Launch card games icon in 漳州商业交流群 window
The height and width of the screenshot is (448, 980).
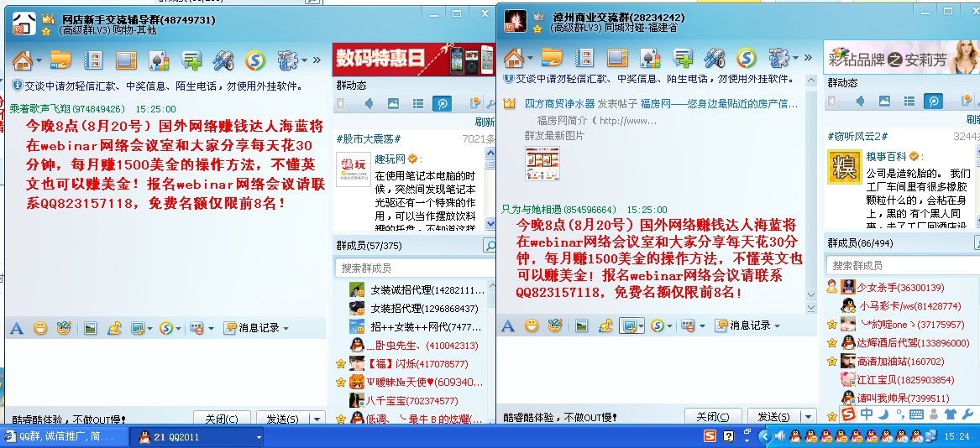[650, 58]
